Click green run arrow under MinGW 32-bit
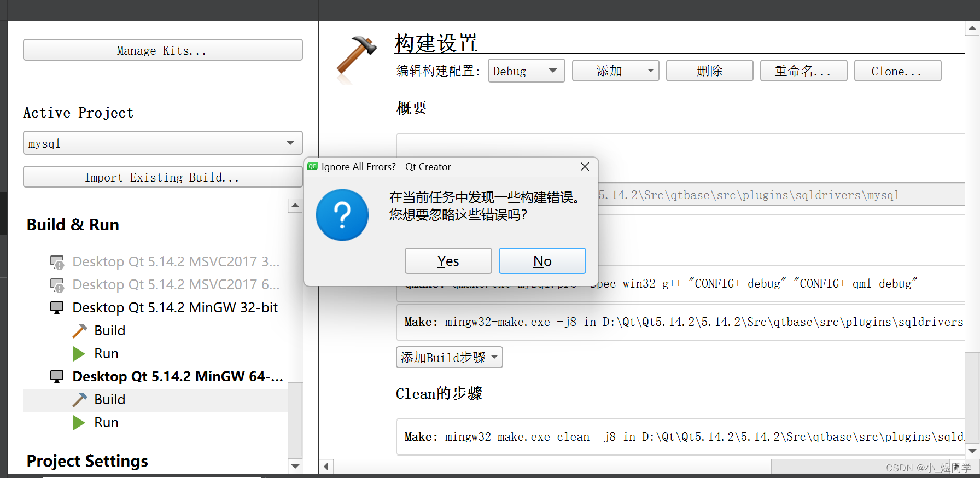This screenshot has height=478, width=980. coord(79,354)
